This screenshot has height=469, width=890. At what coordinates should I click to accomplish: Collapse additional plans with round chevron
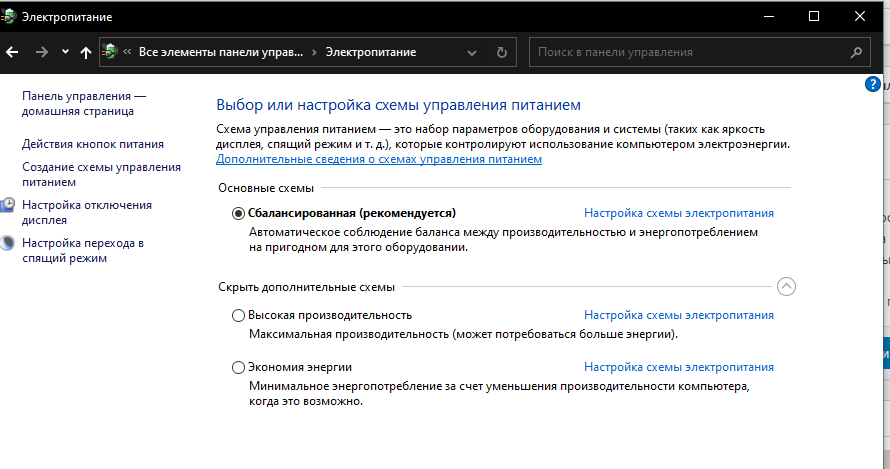pyautogui.click(x=786, y=287)
